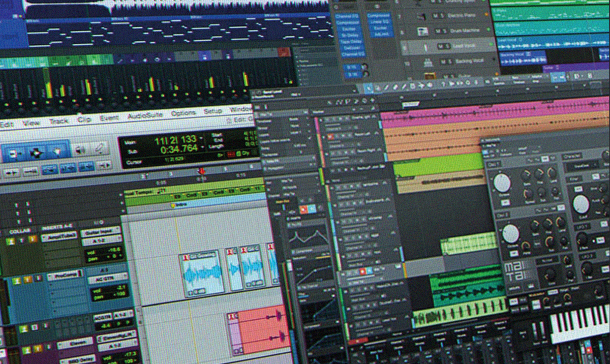
Task: Click the Drum Machine track icon in Logic
Action: 422,32
